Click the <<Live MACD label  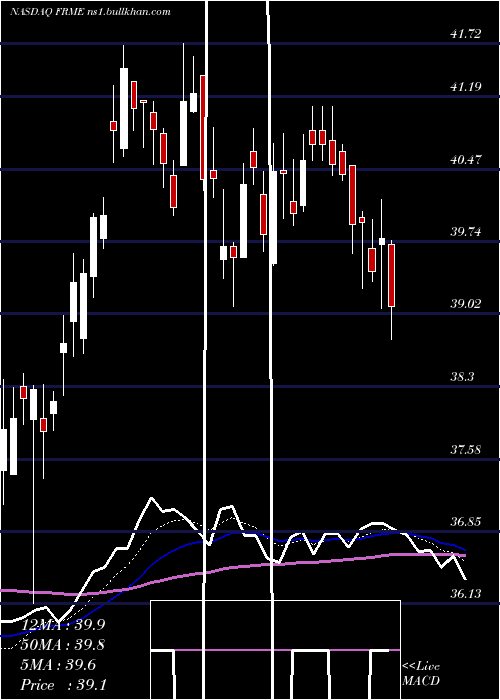click(421, 673)
